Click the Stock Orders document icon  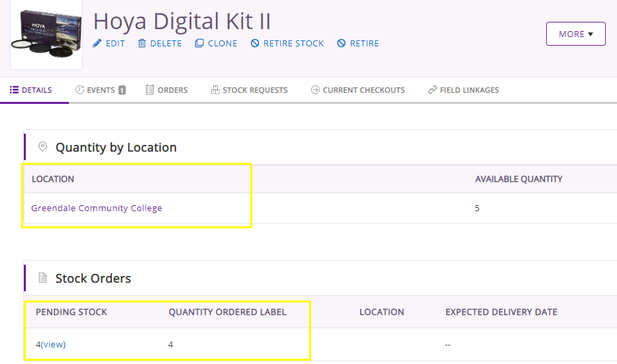click(42, 278)
